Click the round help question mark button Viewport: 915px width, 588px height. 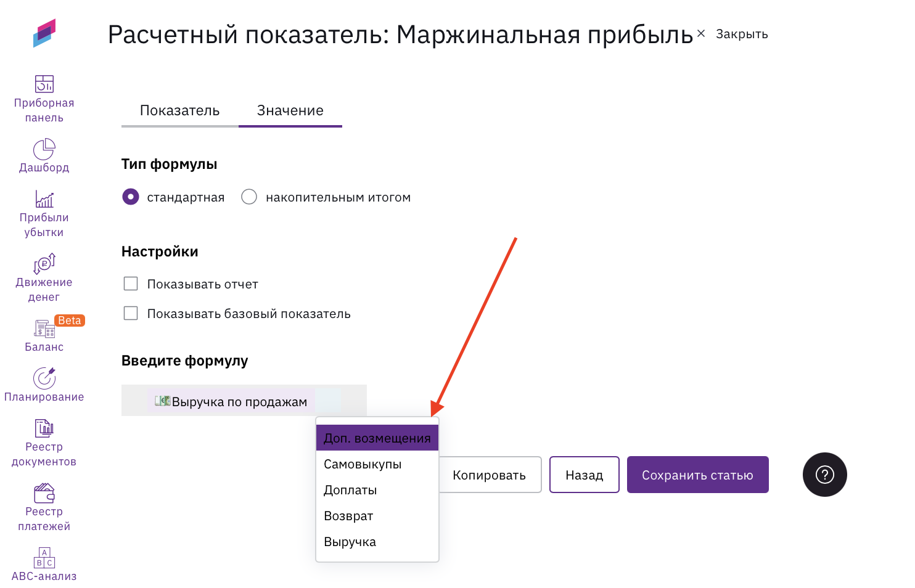pos(824,475)
